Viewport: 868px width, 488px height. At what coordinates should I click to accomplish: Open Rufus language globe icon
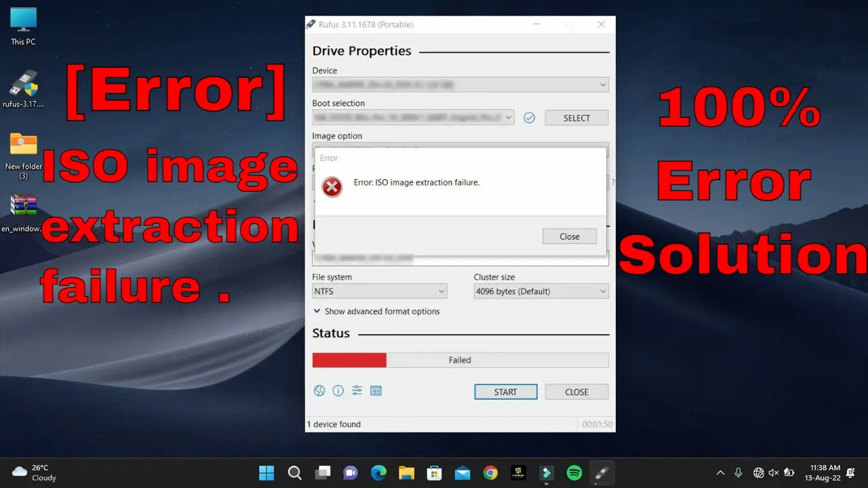point(319,390)
